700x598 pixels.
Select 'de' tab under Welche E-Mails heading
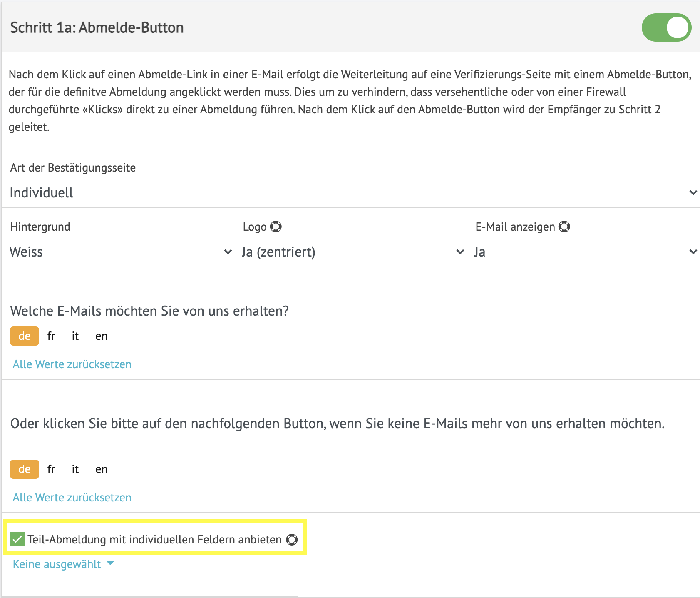coord(25,336)
